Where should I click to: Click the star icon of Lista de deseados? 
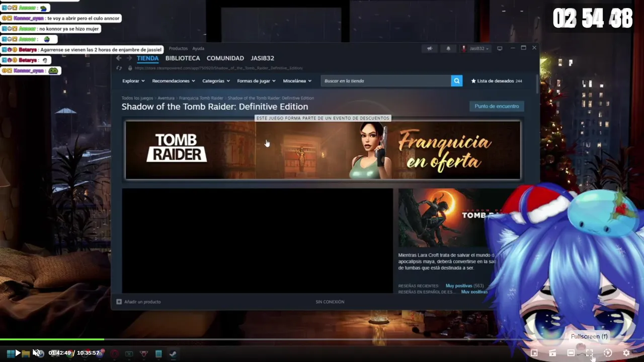[473, 81]
